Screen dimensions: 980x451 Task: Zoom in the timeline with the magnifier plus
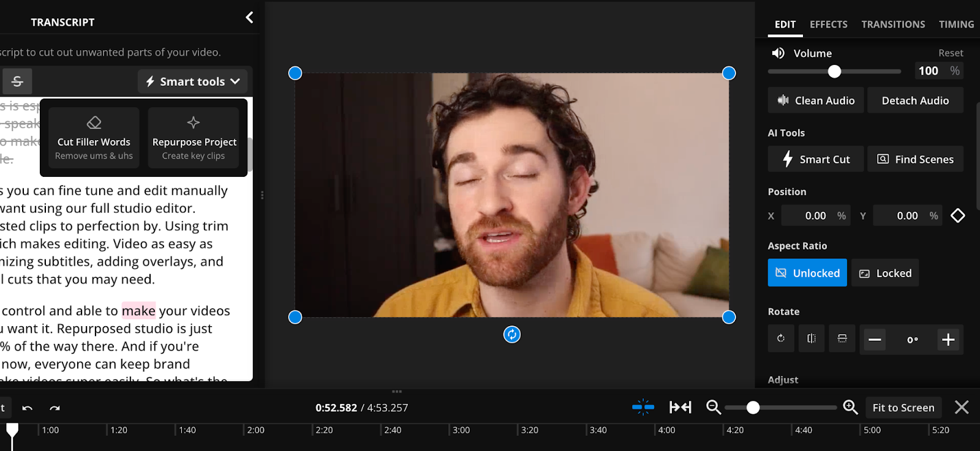pos(850,407)
